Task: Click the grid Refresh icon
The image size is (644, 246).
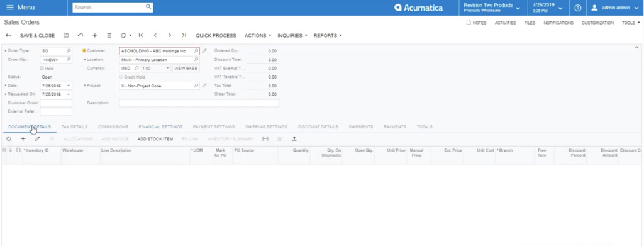Action: click(9, 139)
